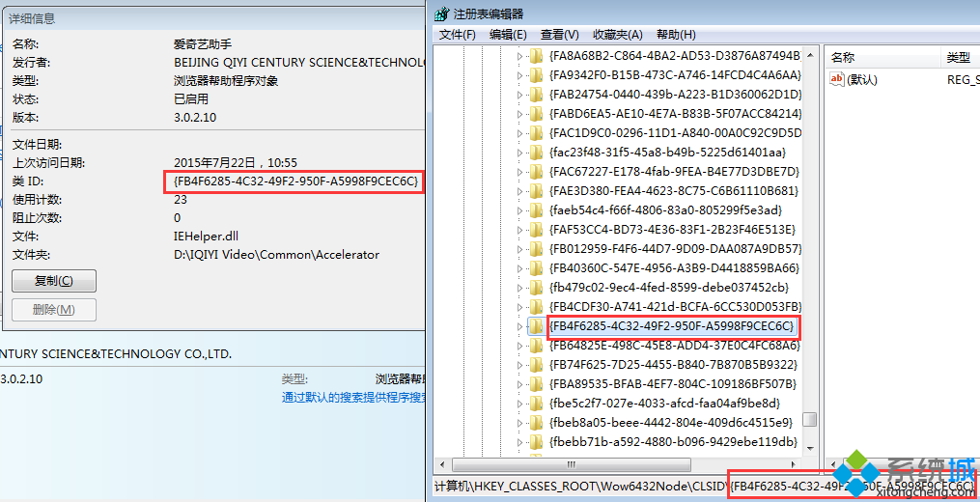Open the 文件(F) menu in Registry Editor
This screenshot has width=980, height=502.
(457, 35)
